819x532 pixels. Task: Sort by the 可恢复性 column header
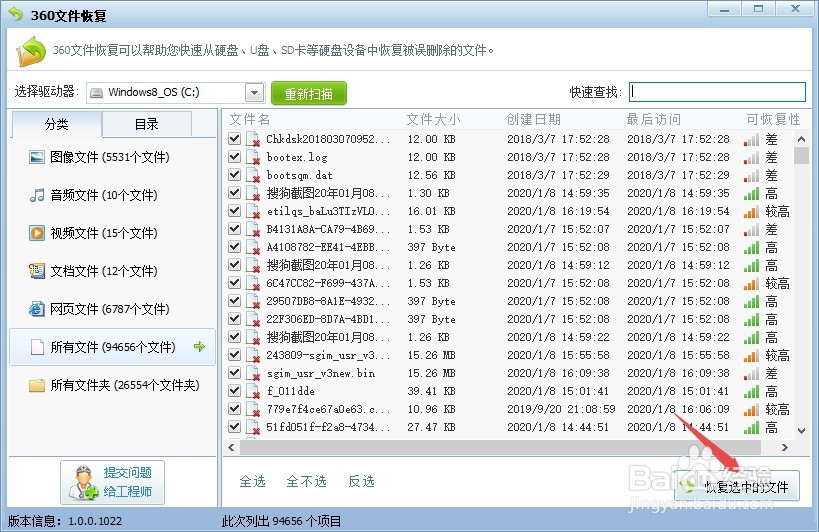click(x=773, y=120)
